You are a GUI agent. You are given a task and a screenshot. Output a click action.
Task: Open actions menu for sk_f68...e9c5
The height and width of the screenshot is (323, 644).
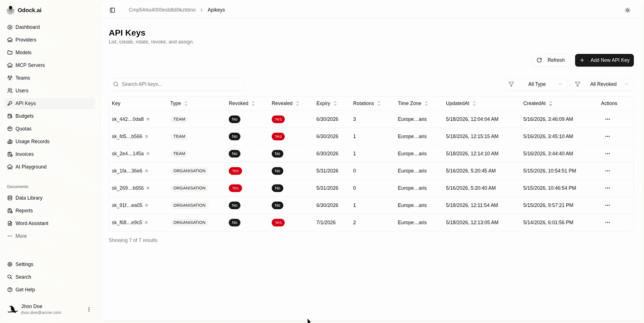tap(607, 222)
